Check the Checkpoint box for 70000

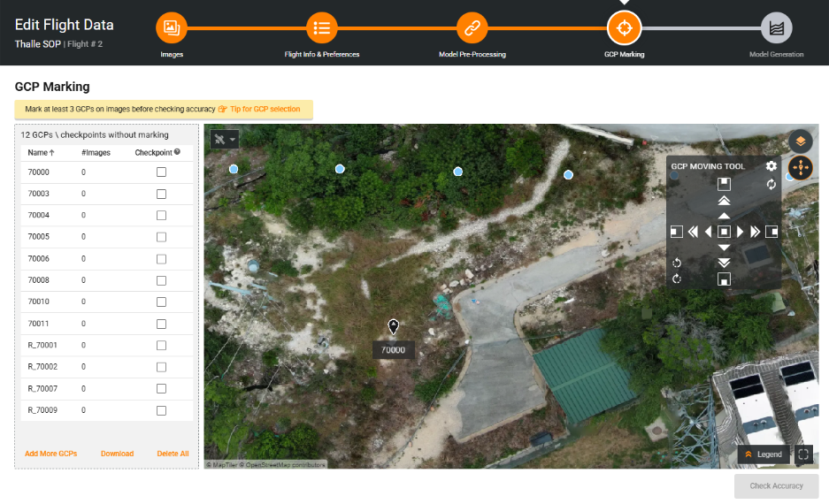[161, 172]
